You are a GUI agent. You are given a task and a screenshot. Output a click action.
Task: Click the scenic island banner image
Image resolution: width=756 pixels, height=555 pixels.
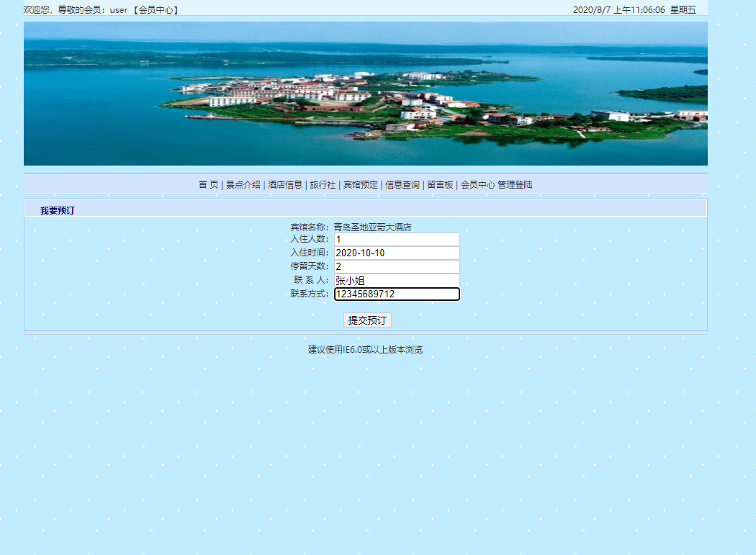[x=366, y=92]
